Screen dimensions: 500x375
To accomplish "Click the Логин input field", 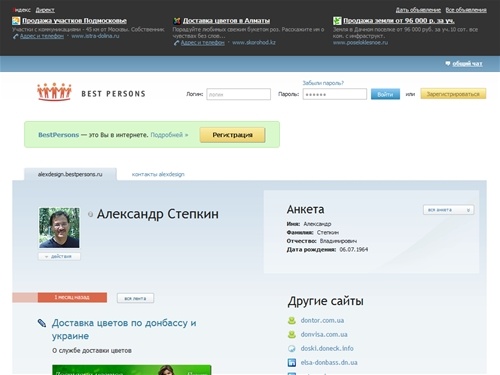I will tap(238, 94).
